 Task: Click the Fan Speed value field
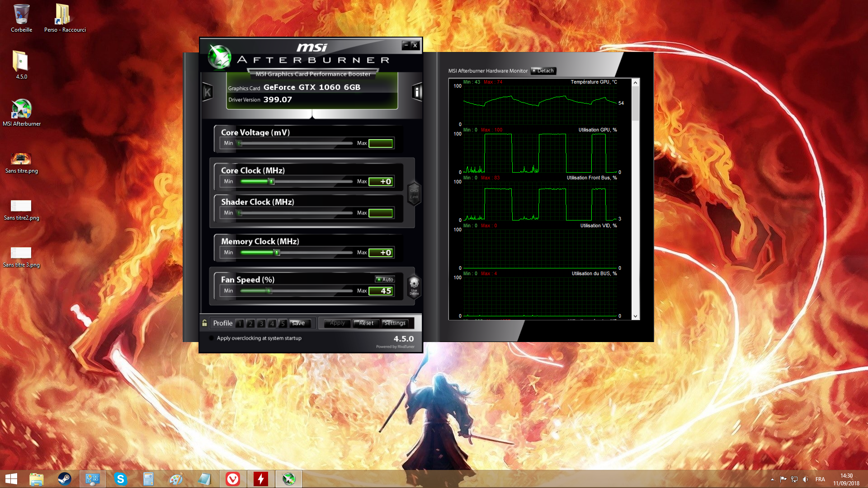(381, 291)
